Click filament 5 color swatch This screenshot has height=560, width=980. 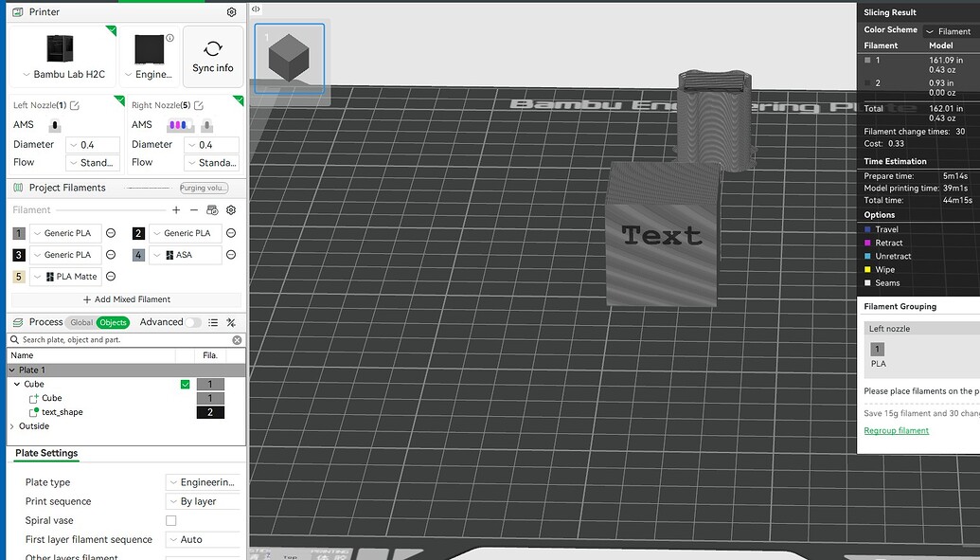(19, 276)
